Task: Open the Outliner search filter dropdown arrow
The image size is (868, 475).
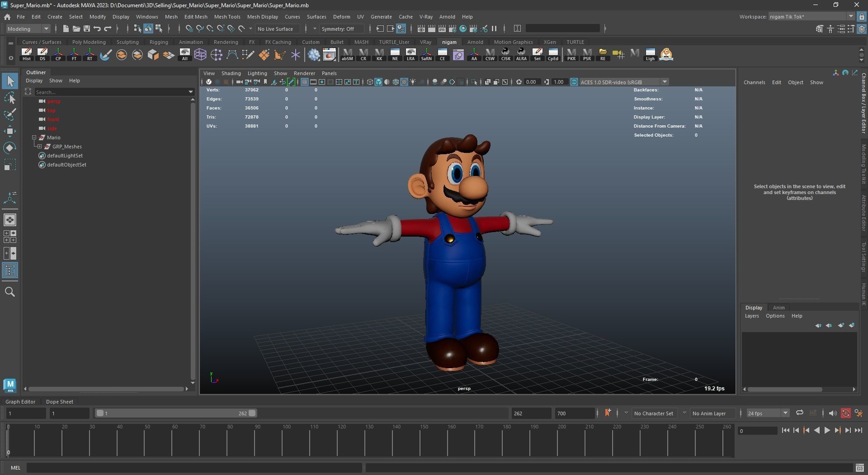Action: [191, 92]
